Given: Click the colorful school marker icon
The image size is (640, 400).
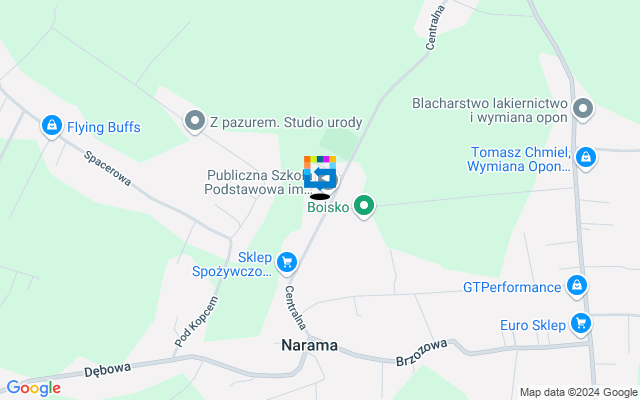Looking at the screenshot, I should pyautogui.click(x=320, y=172).
